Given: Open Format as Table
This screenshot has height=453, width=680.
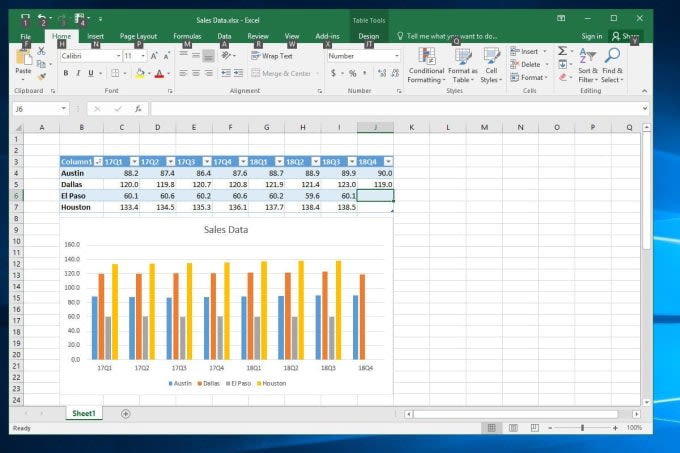Looking at the screenshot, I should (463, 65).
